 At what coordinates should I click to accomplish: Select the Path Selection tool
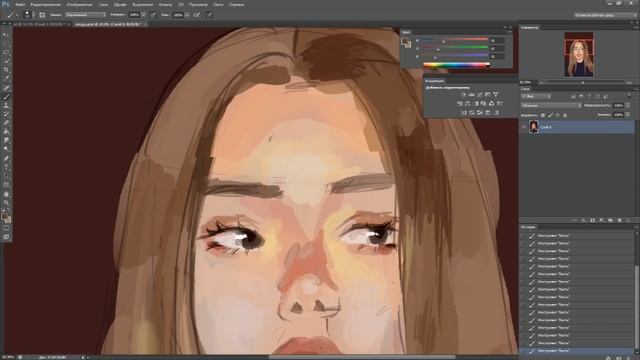point(6,176)
